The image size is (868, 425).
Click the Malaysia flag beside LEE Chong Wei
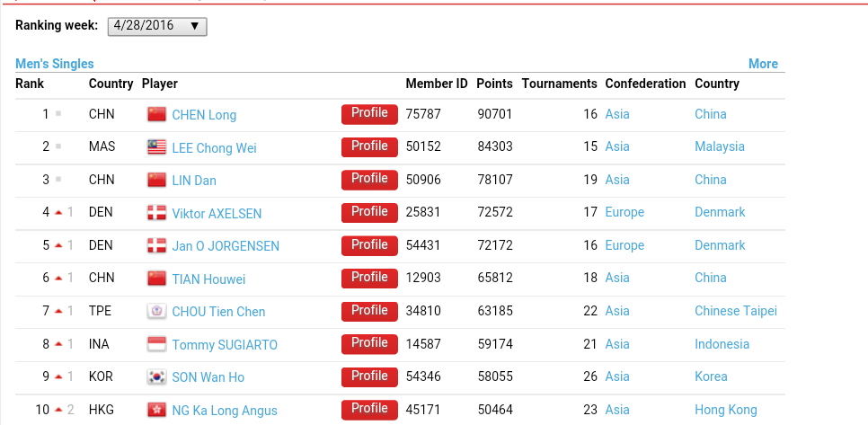157,147
